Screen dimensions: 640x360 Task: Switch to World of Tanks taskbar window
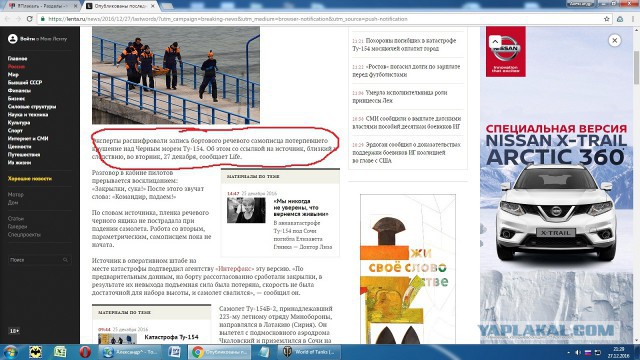(309, 352)
